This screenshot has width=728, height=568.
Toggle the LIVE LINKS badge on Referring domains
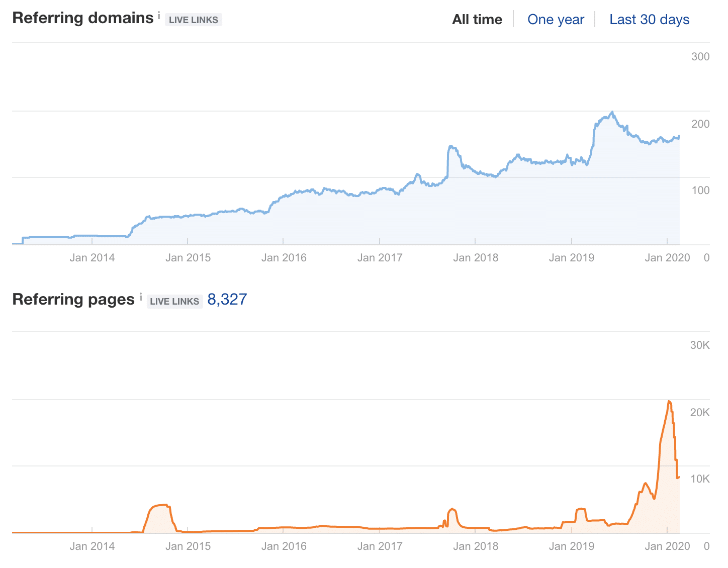tap(194, 20)
